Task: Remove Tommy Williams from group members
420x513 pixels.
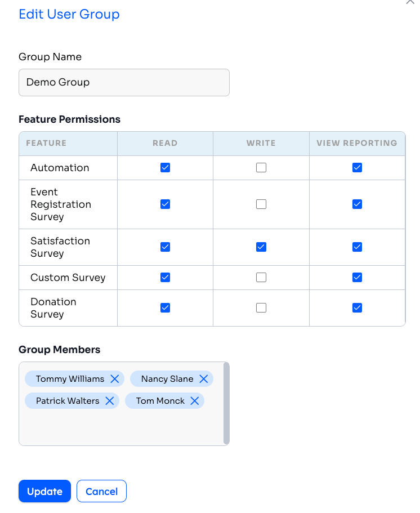Action: click(114, 379)
